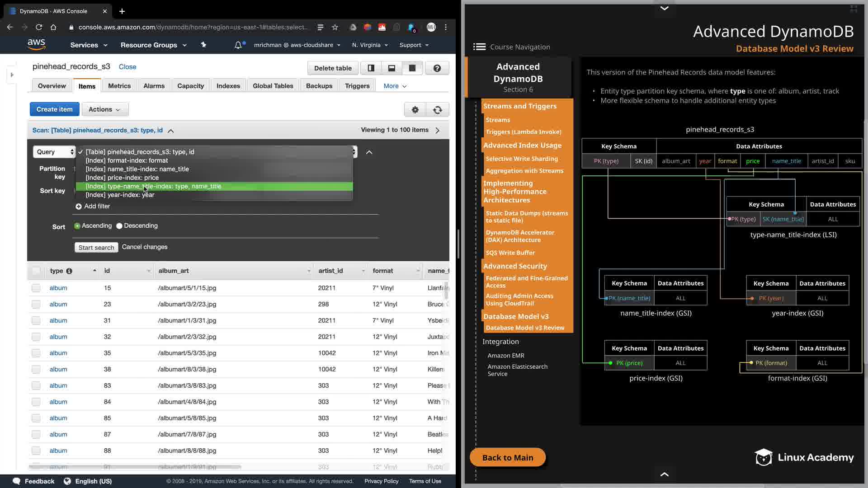Select Ascending sort radio button
Image resolution: width=868 pixels, height=488 pixels.
(x=77, y=226)
